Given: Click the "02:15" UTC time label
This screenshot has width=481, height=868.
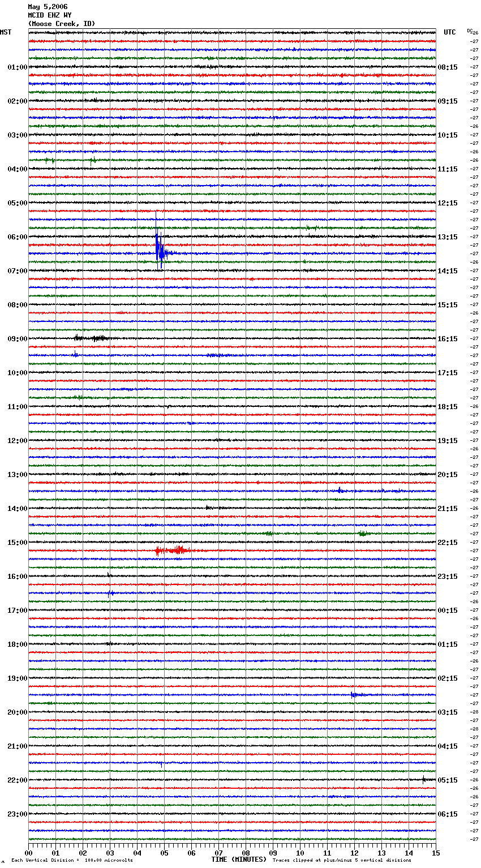Looking at the screenshot, I should (448, 678).
